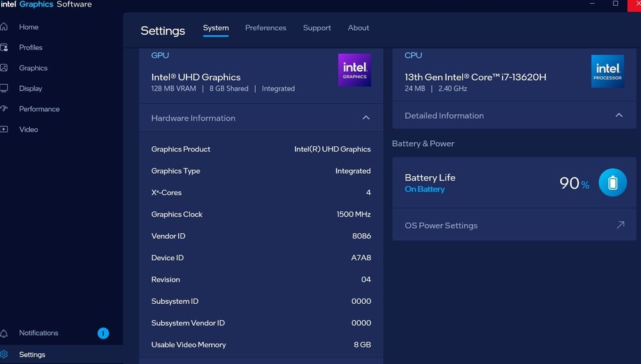Image resolution: width=641 pixels, height=364 pixels.
Task: Select the System tab
Action: 216,28
